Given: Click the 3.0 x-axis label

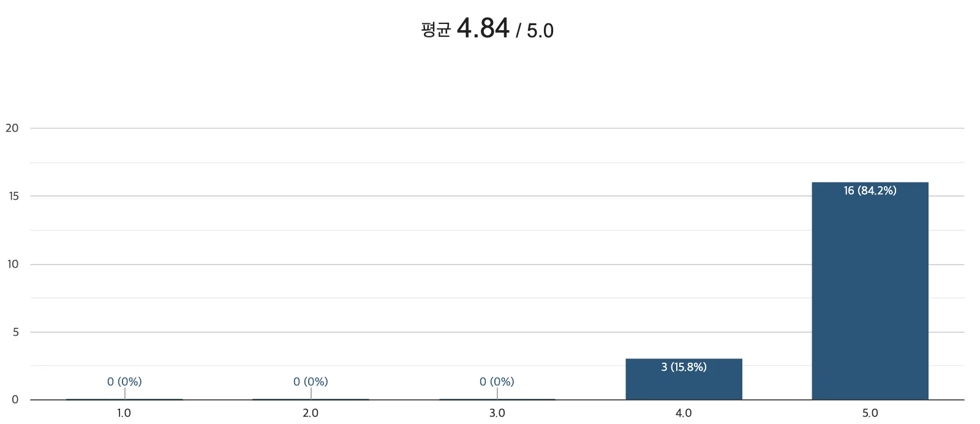Looking at the screenshot, I should pos(497,413).
